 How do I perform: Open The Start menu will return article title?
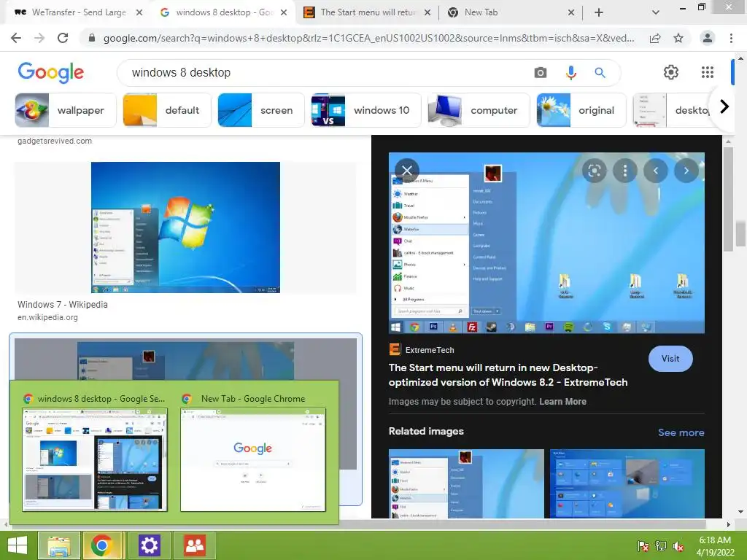click(x=508, y=375)
